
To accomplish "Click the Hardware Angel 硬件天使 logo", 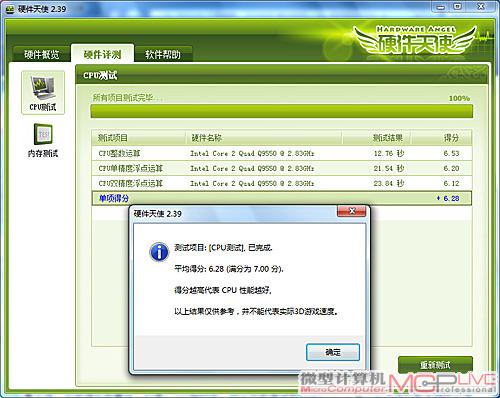I will [416, 41].
